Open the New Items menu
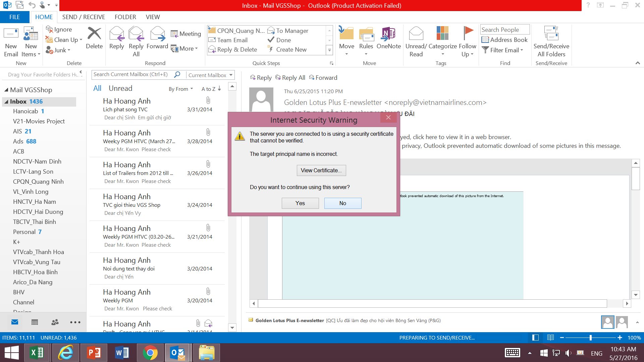 (x=31, y=42)
